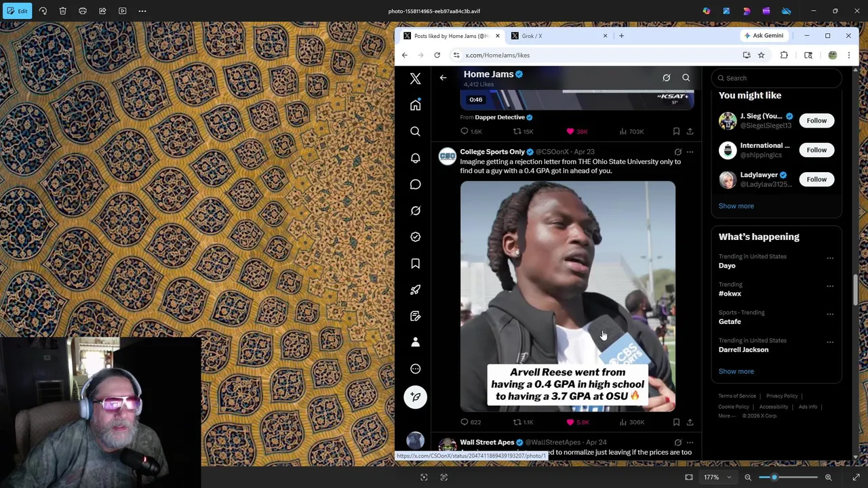
Task: Unlike the College Sports Only post
Action: pos(578,422)
